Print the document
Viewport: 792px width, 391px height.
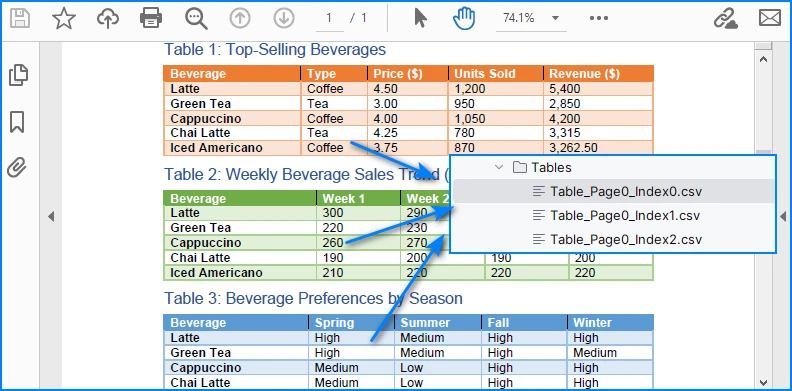(151, 19)
